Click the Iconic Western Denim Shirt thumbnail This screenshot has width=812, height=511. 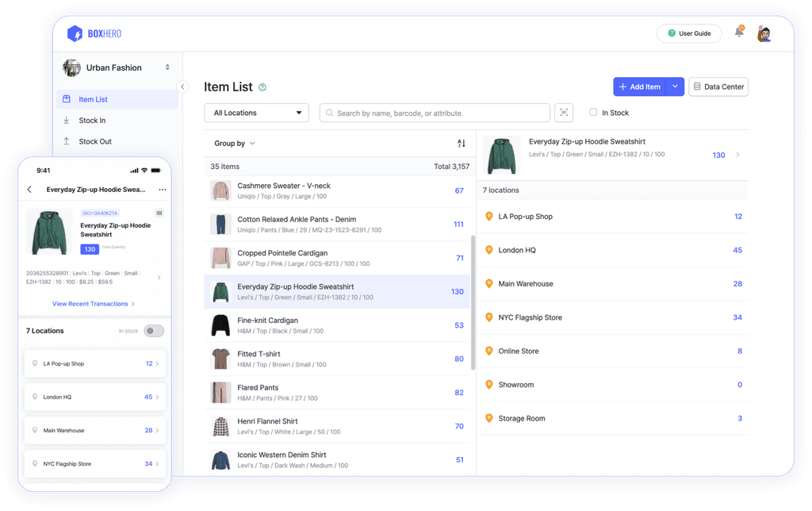tap(220, 460)
